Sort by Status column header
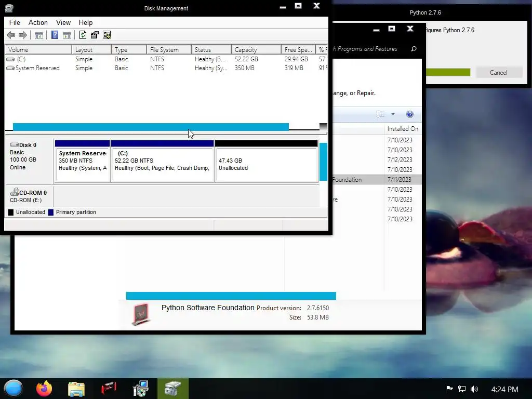The height and width of the screenshot is (399, 532). [x=211, y=49]
